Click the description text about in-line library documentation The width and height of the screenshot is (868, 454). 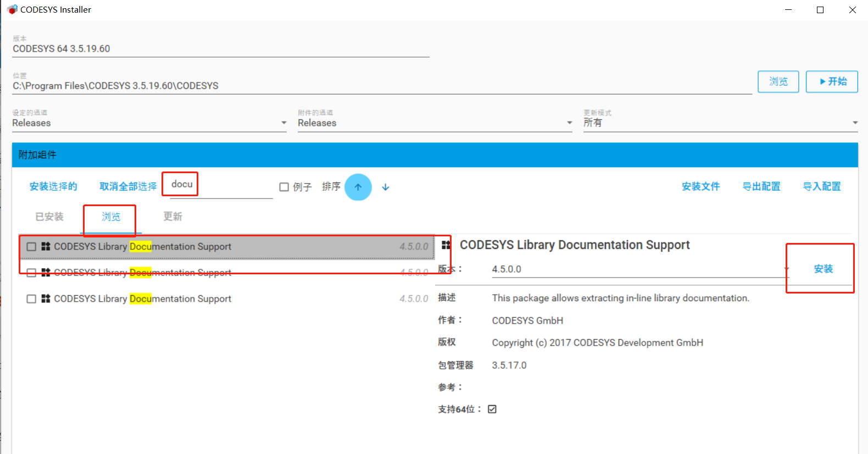click(621, 298)
